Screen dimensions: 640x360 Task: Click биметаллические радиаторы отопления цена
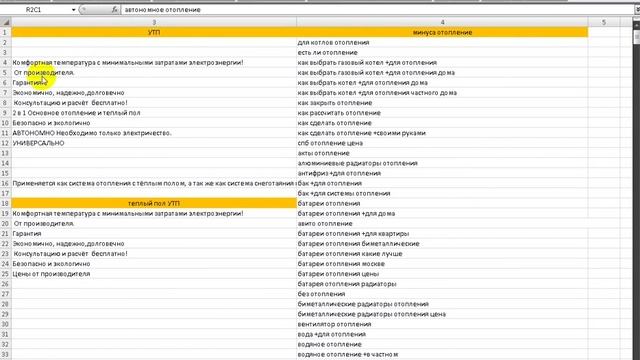point(442,314)
